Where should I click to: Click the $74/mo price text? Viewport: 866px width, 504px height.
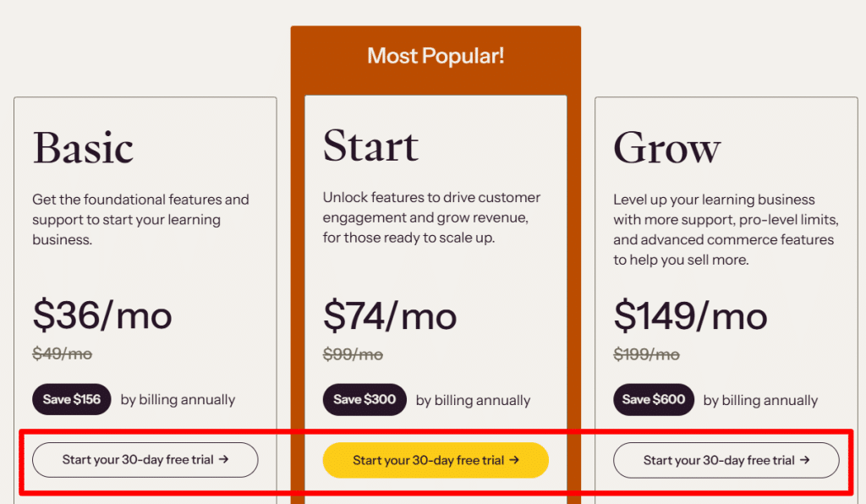[x=388, y=317]
